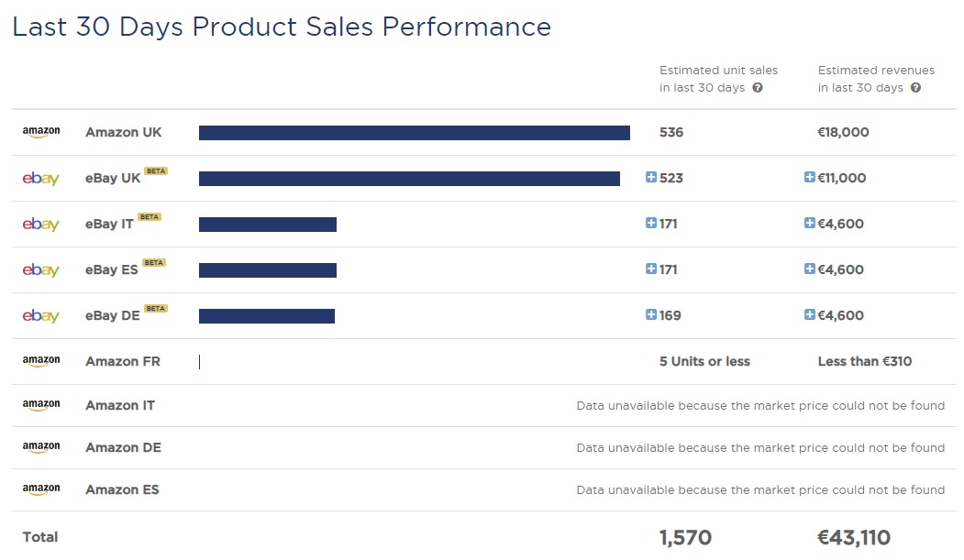Open the estimated revenues help tooltip
The width and height of the screenshot is (964, 560).
pos(914,88)
